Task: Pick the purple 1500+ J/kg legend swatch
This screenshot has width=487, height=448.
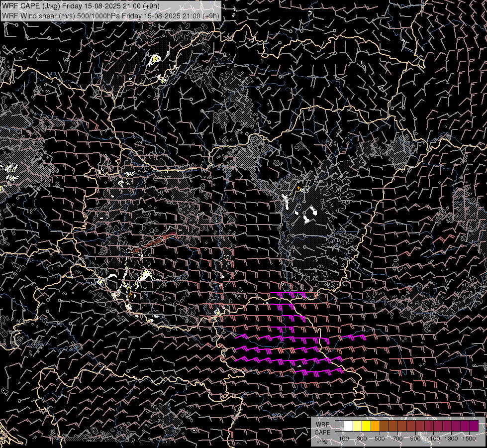Action: (x=474, y=426)
